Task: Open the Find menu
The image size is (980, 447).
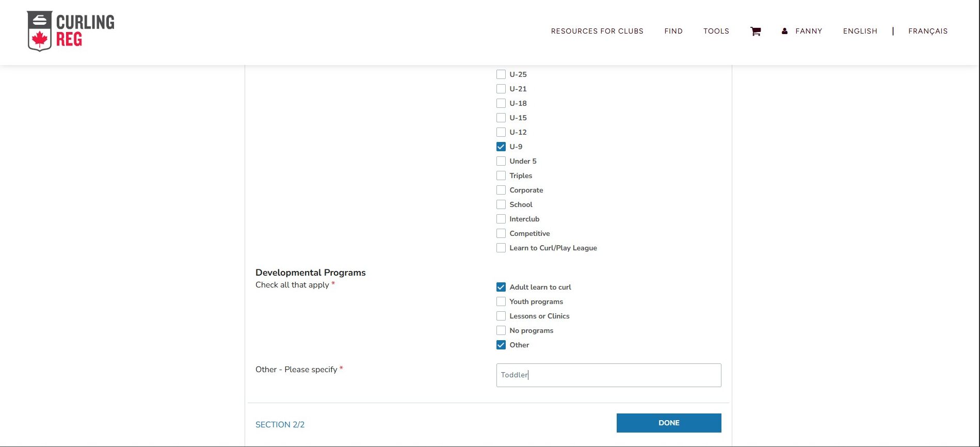Action: tap(673, 31)
